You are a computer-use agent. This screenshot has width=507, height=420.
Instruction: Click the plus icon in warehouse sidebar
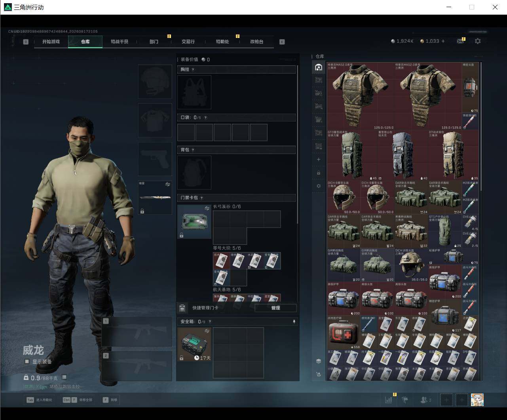[319, 159]
